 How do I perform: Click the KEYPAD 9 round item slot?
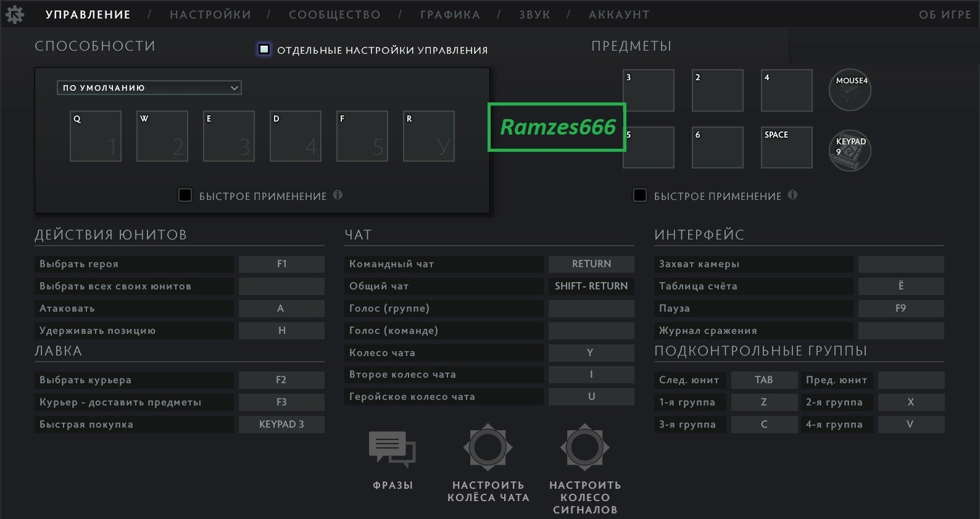point(850,150)
